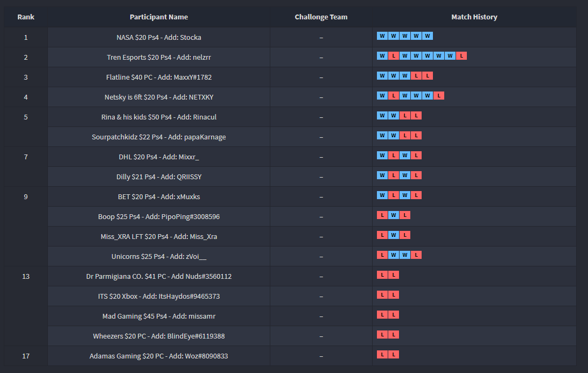Click rank 5 cell
588x373 pixels.
click(x=26, y=126)
